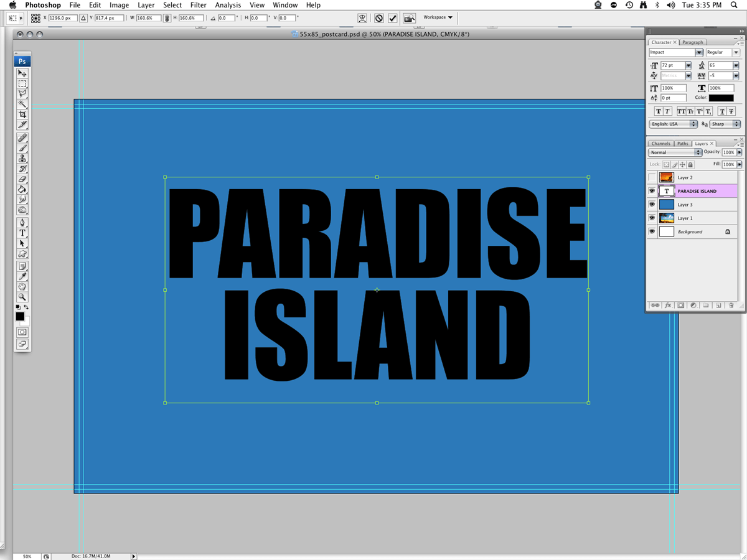
Task: Switch to the Paragraph tab
Action: 692,42
